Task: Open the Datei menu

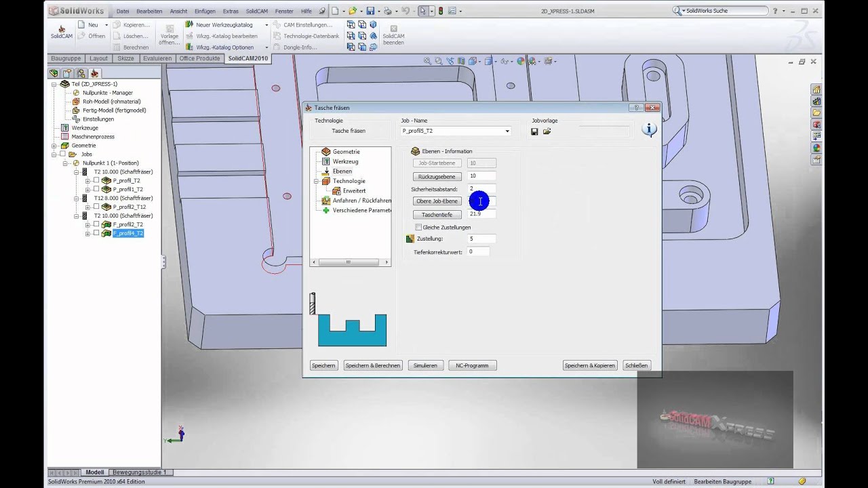Action: [x=123, y=12]
